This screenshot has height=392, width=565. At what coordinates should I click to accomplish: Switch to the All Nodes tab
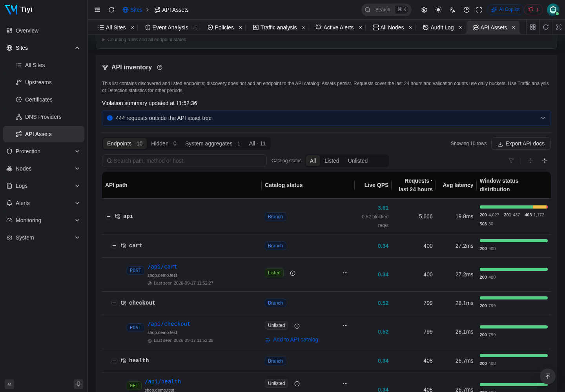[388, 27]
